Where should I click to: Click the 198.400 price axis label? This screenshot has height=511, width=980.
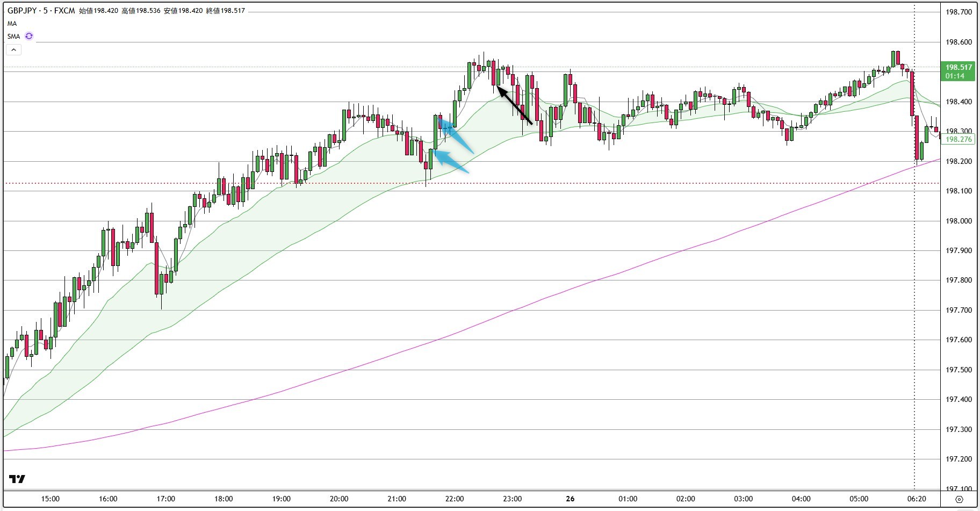point(959,102)
